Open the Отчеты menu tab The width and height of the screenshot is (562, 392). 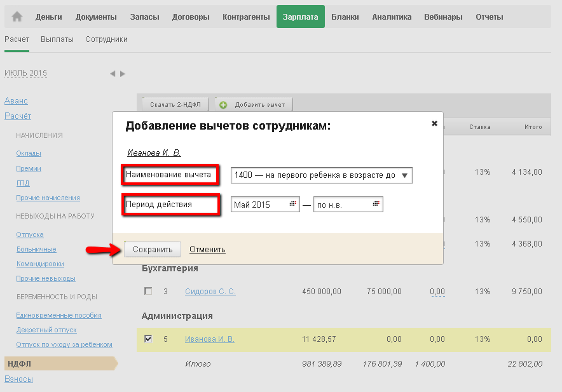pos(490,17)
